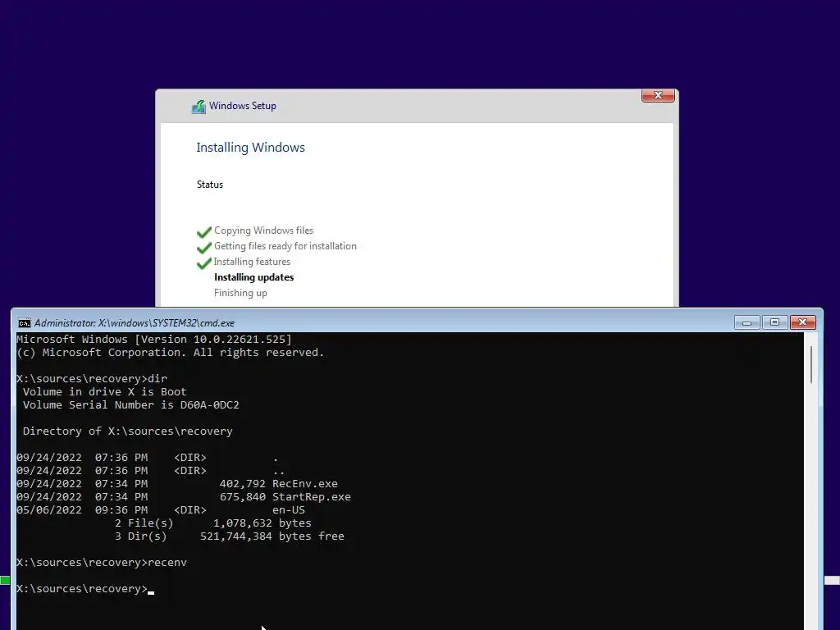Click the 'Installing Windows' heading
This screenshot has height=630, width=840.
250,148
